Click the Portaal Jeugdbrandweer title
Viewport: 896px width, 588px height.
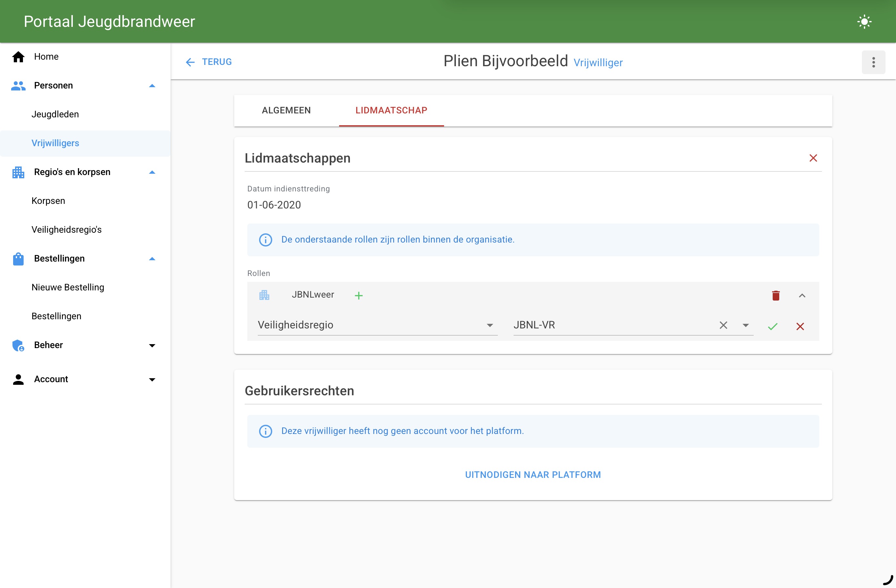click(109, 21)
